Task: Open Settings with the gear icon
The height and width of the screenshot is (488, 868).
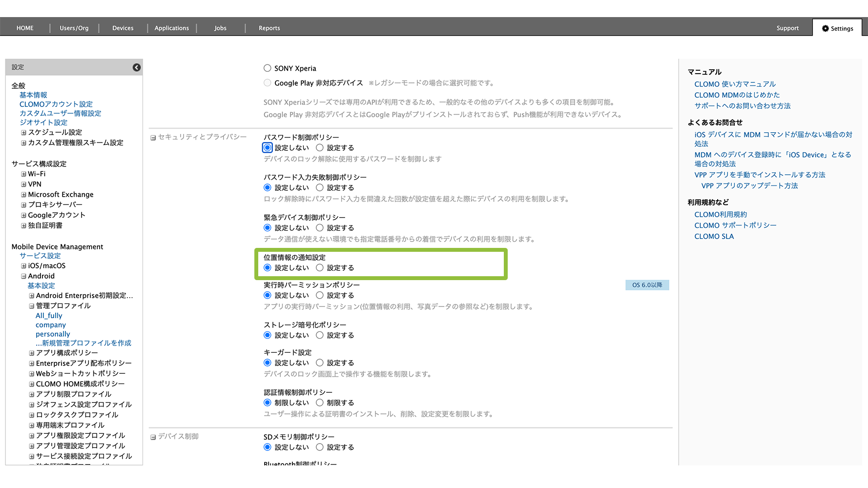Action: coord(837,28)
